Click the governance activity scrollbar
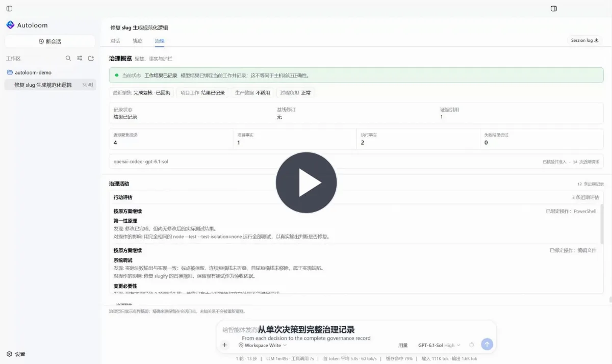The image size is (612, 364). pos(601,224)
